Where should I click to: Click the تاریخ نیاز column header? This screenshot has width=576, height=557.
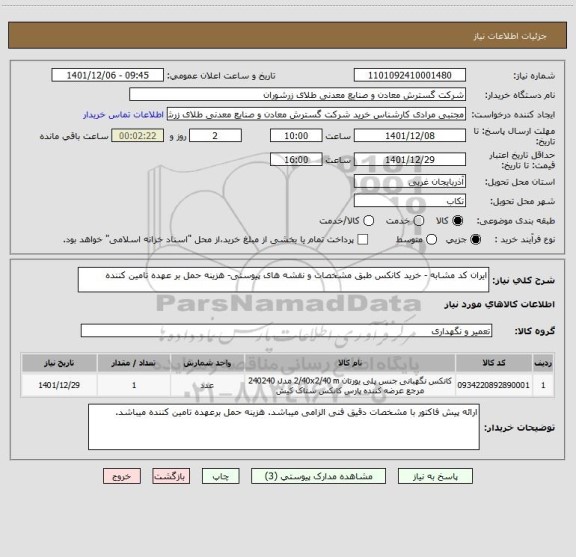59,363
